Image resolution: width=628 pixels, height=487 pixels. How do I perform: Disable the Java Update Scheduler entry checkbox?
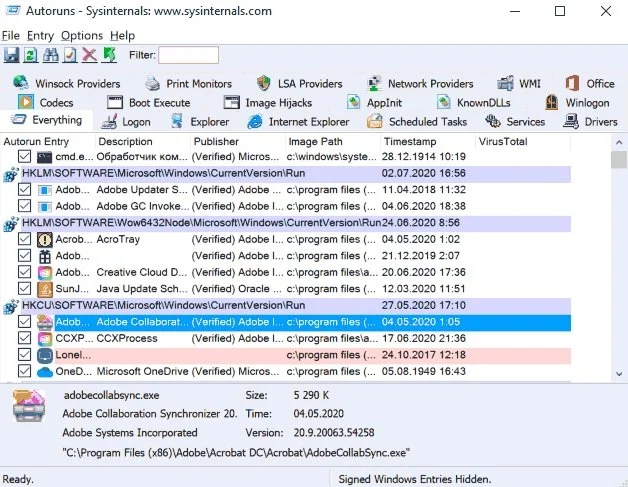[24, 289]
